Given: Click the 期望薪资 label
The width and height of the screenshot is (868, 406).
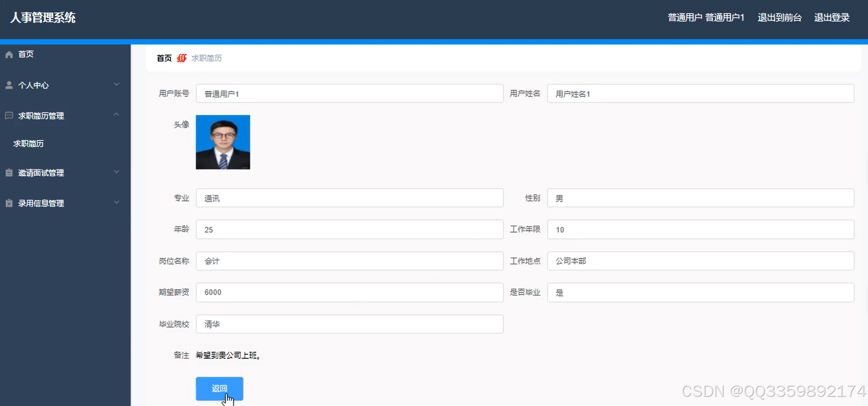Looking at the screenshot, I should pyautogui.click(x=174, y=292).
